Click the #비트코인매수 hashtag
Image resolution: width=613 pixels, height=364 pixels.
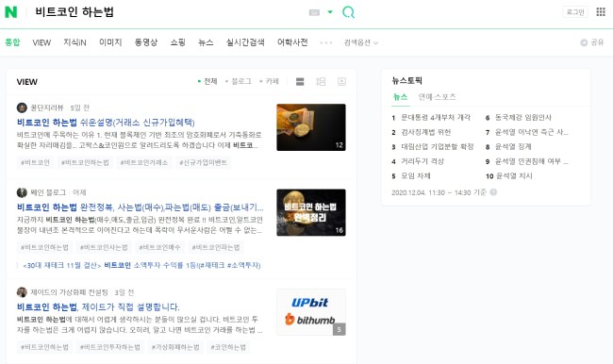coord(160,247)
